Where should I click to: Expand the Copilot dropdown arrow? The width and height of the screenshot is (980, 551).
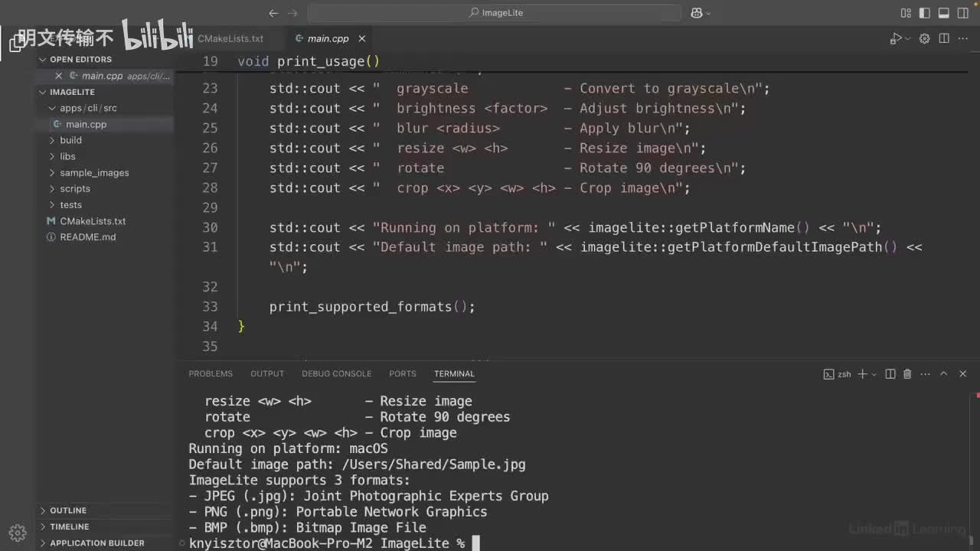(x=708, y=13)
